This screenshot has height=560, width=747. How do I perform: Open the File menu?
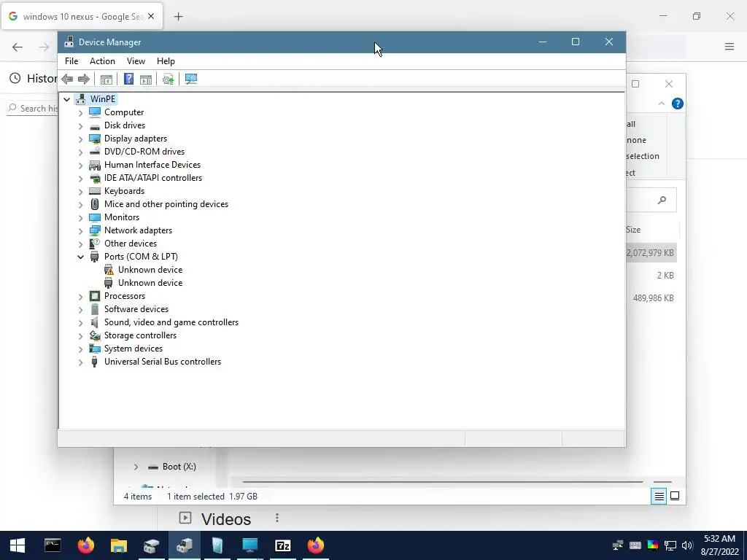pyautogui.click(x=71, y=61)
